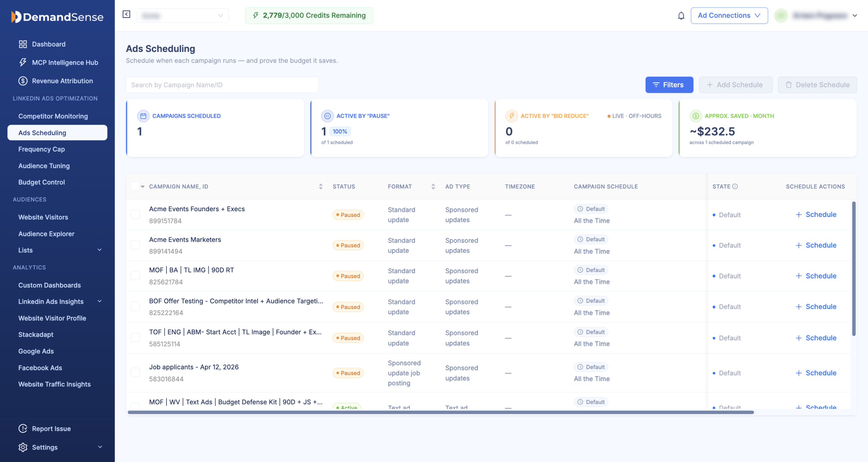The image size is (868, 462).
Task: Click the Delete Schedule button
Action: [x=817, y=85]
